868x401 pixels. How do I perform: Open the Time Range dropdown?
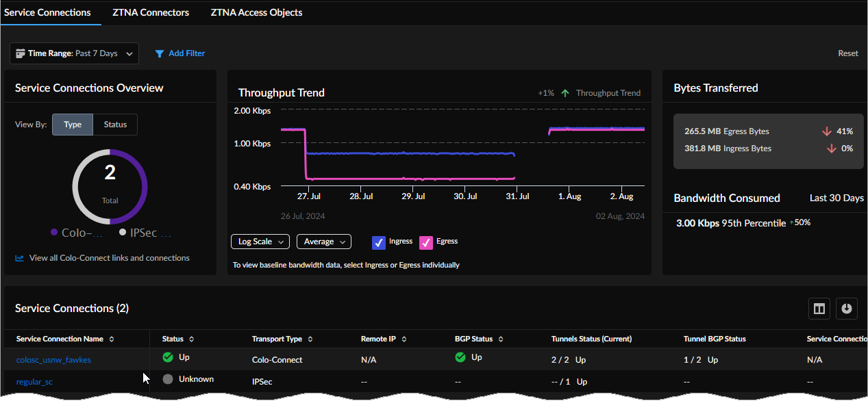[x=74, y=53]
